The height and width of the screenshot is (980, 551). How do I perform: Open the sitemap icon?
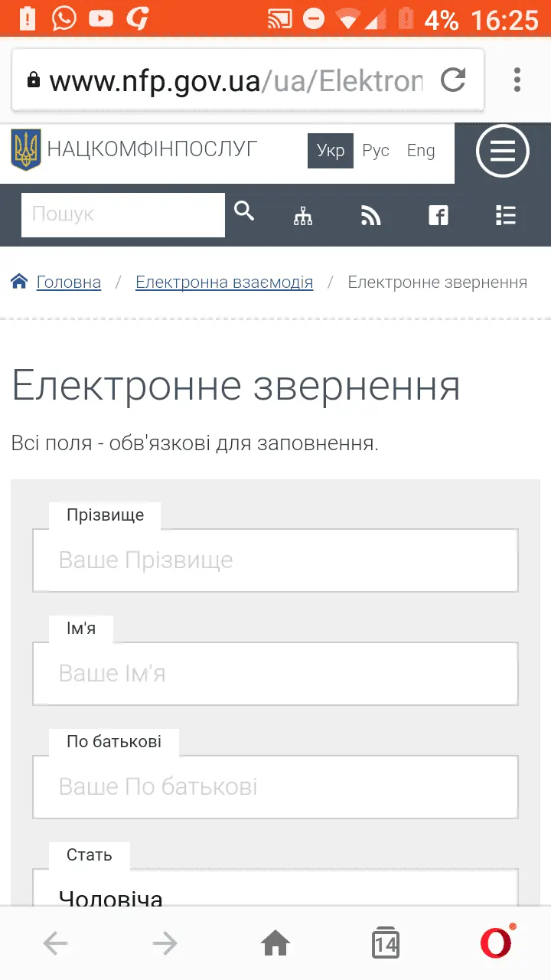(303, 217)
